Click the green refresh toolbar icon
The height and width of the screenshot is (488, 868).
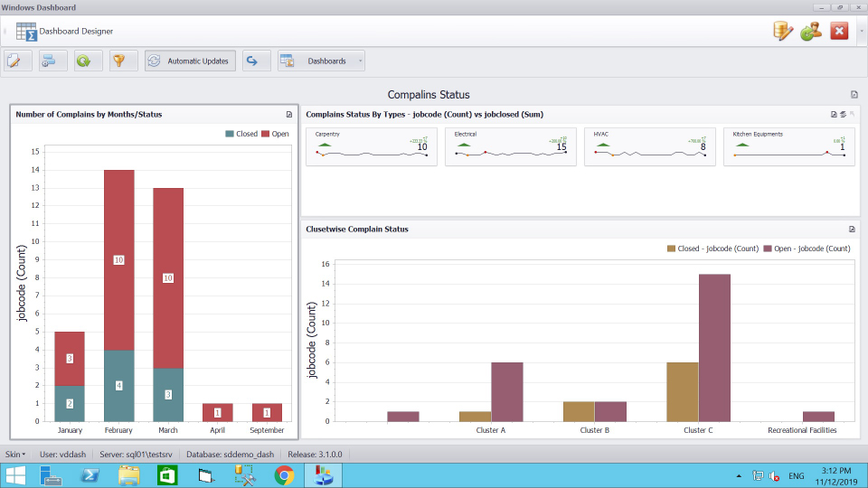pos(83,61)
